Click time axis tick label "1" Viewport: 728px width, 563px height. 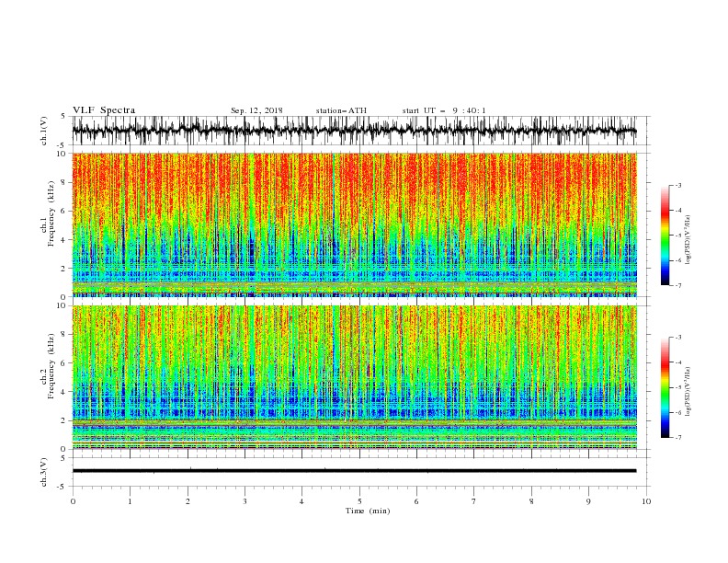tap(131, 501)
